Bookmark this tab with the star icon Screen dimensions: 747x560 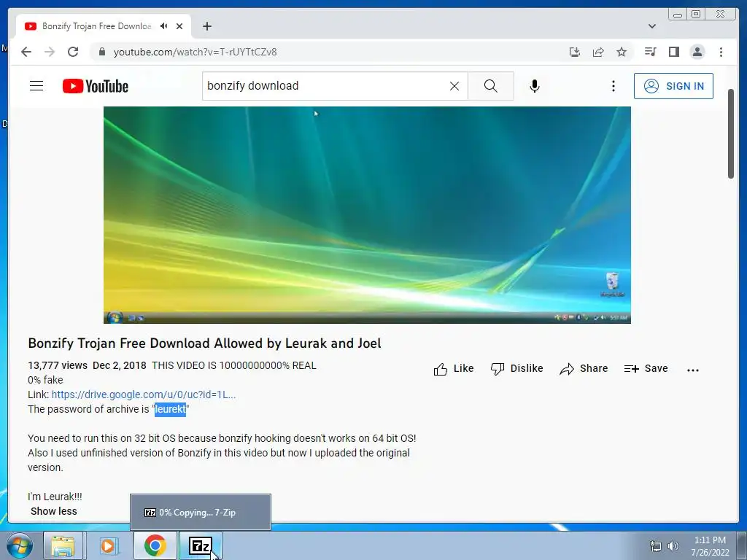(622, 52)
